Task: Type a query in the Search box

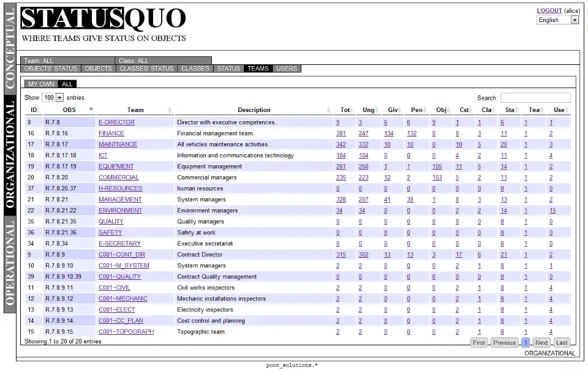Action: (x=536, y=98)
